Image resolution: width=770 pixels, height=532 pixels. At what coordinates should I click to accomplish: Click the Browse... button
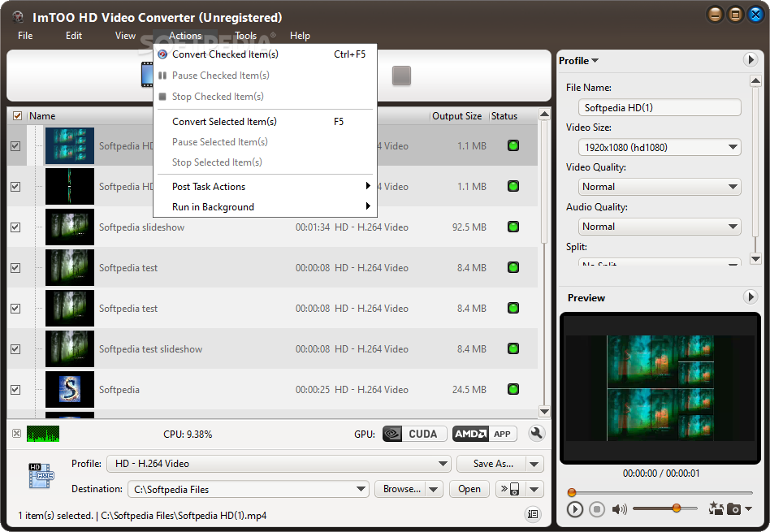click(x=400, y=489)
